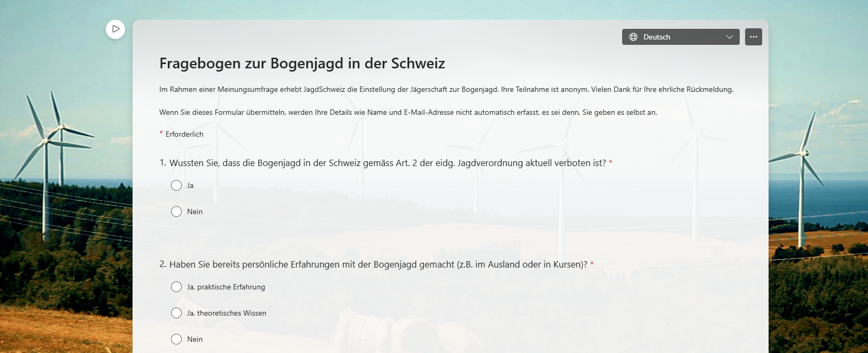Viewport: 868px width, 353px height.
Task: Click the privacy notice about Name und E-Mail-Adresse
Action: 408,112
